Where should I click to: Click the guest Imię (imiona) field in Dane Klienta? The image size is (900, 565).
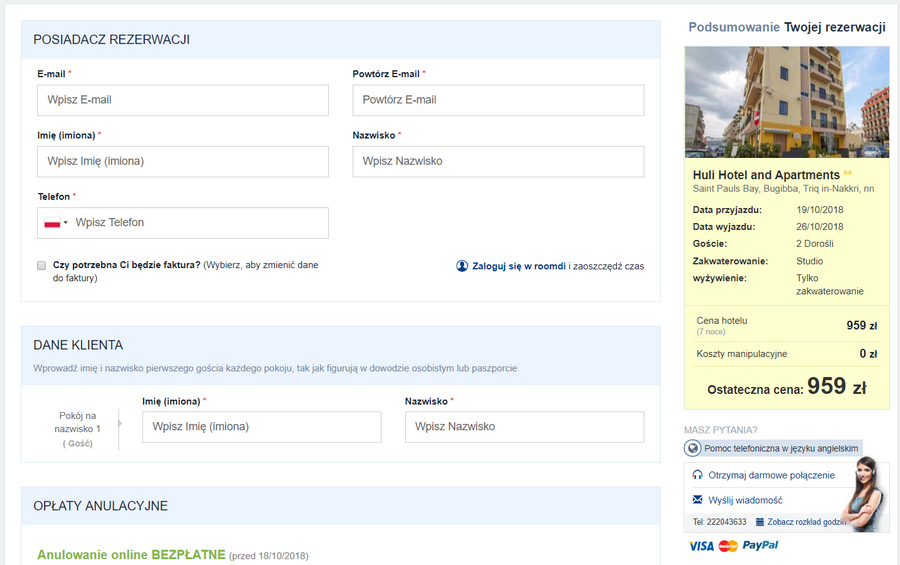pyautogui.click(x=262, y=427)
